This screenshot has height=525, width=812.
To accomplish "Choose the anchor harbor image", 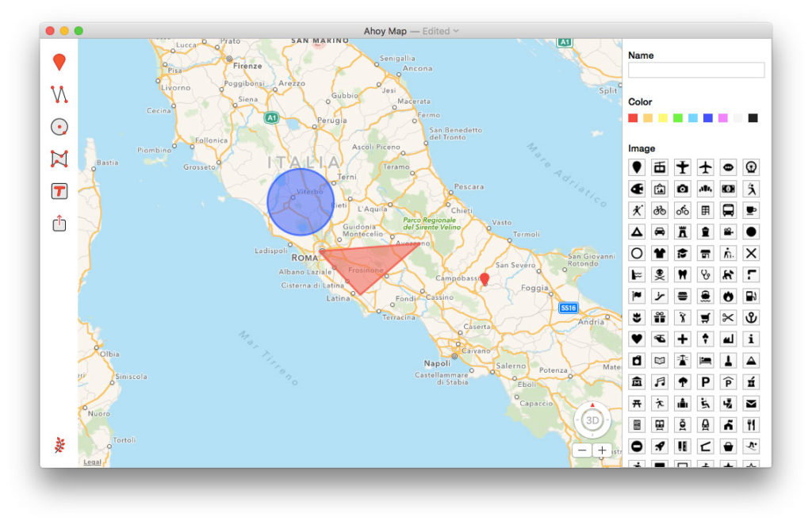I will [751, 317].
